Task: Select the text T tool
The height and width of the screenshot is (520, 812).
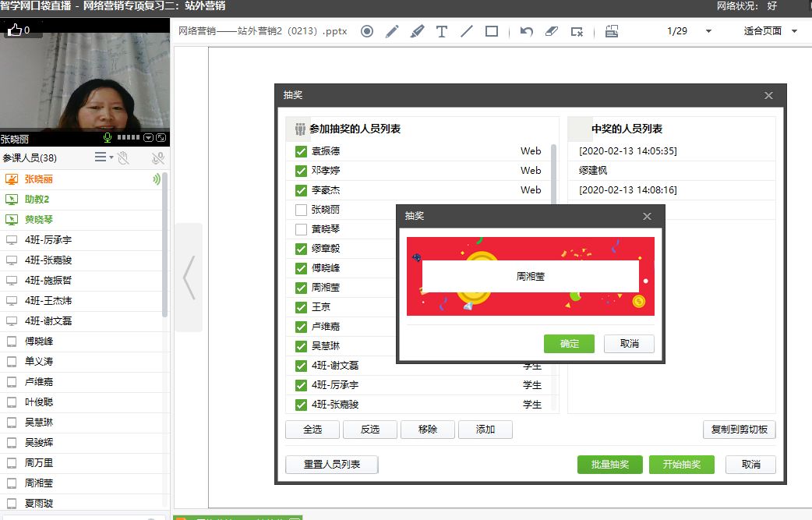Action: click(x=442, y=32)
